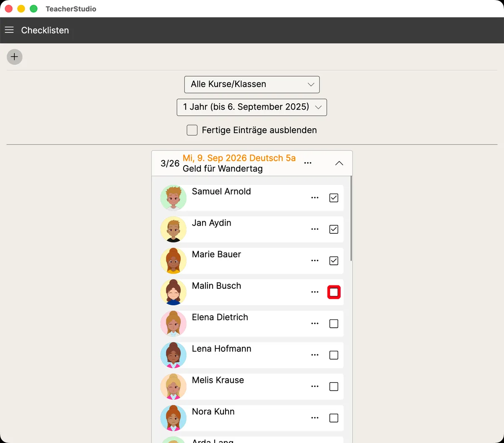Open options for Geld für Wandertag checklist
The width and height of the screenshot is (504, 443).
308,163
